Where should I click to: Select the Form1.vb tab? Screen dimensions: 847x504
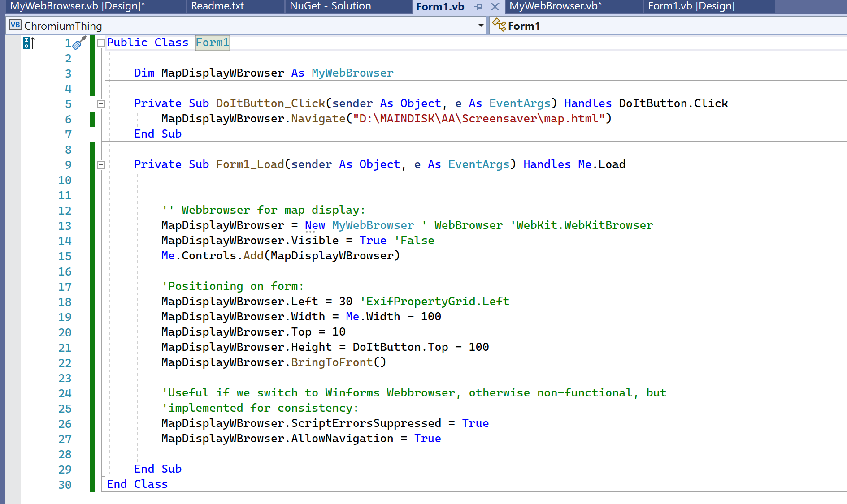pyautogui.click(x=440, y=7)
